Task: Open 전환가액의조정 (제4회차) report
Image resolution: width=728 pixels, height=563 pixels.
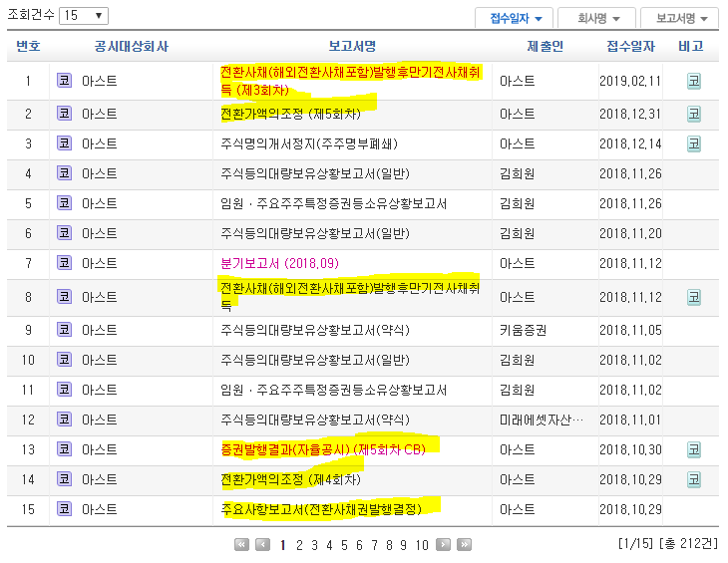Action: [x=290, y=479]
